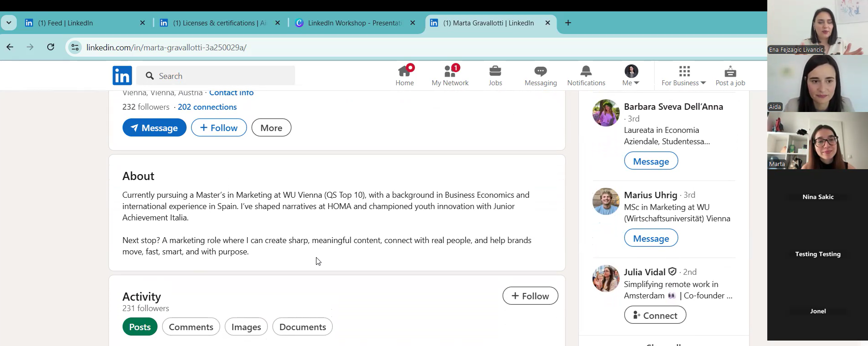Select Testing Testing participant tile
The image size is (868, 346).
(x=817, y=254)
